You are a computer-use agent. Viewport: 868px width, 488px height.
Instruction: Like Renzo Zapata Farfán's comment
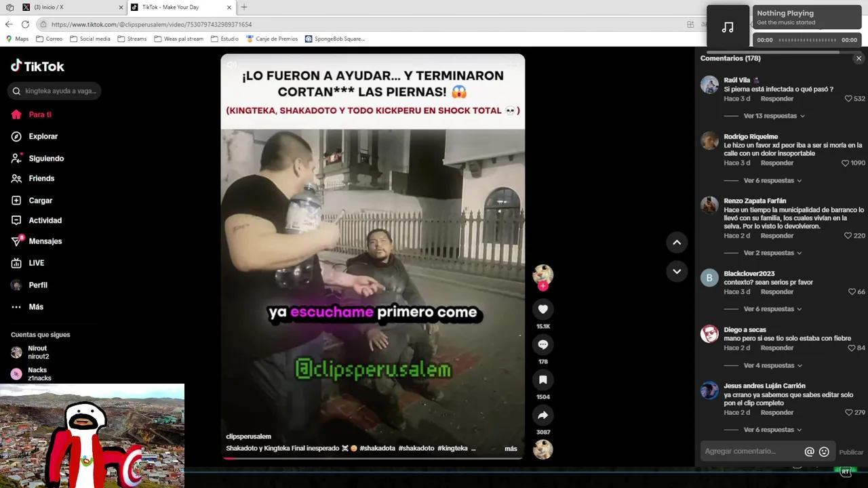(848, 236)
